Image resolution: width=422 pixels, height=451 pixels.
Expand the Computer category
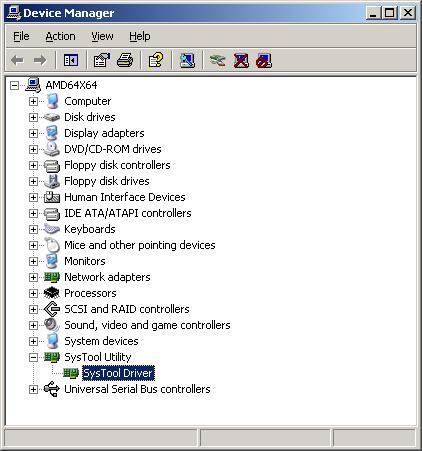click(33, 101)
